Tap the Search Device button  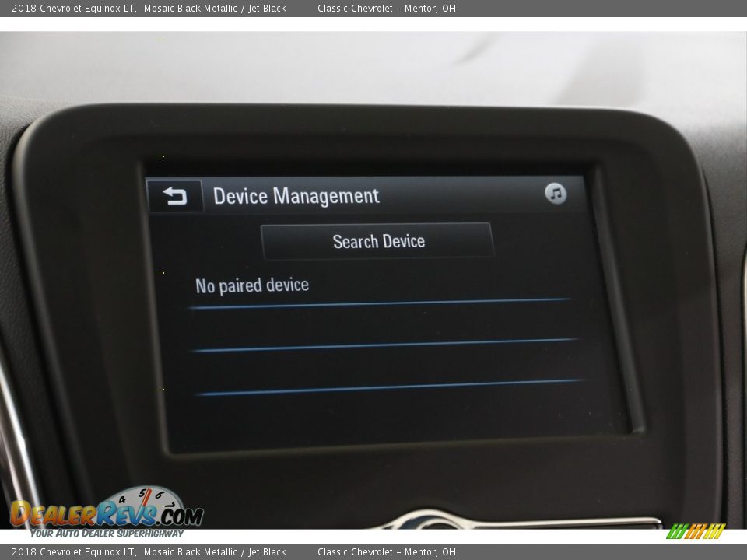click(378, 241)
